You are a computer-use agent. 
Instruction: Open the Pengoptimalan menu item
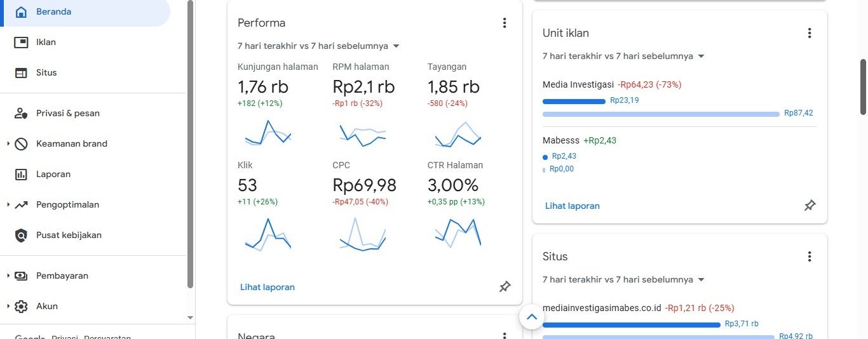pos(67,205)
